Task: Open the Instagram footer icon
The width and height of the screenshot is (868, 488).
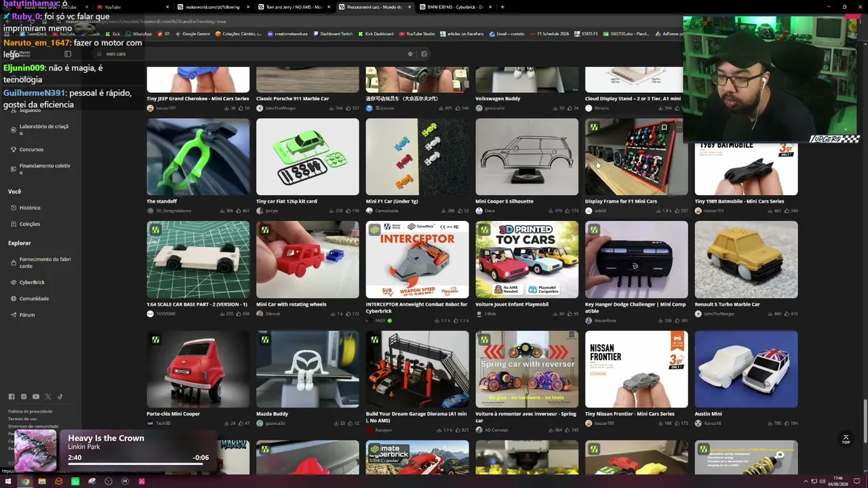Action: coord(24,396)
